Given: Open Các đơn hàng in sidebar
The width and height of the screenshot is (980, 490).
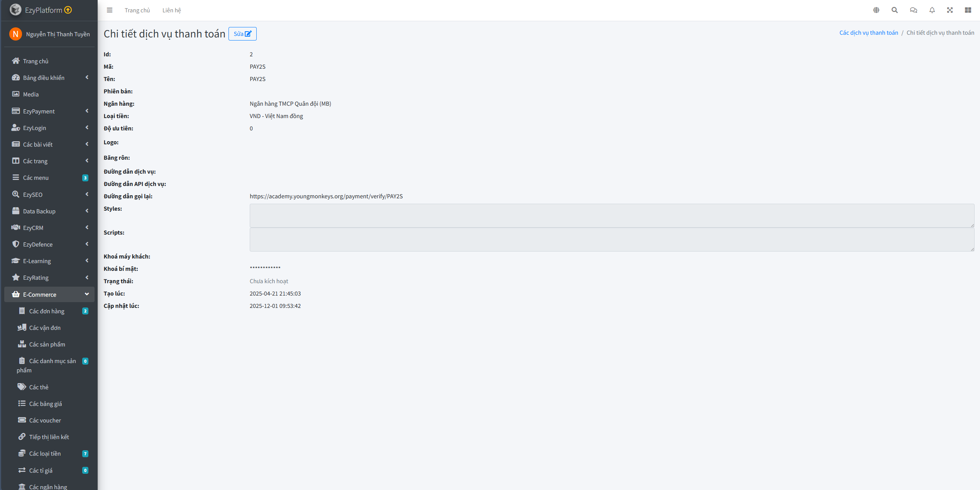Looking at the screenshot, I should pos(47,311).
